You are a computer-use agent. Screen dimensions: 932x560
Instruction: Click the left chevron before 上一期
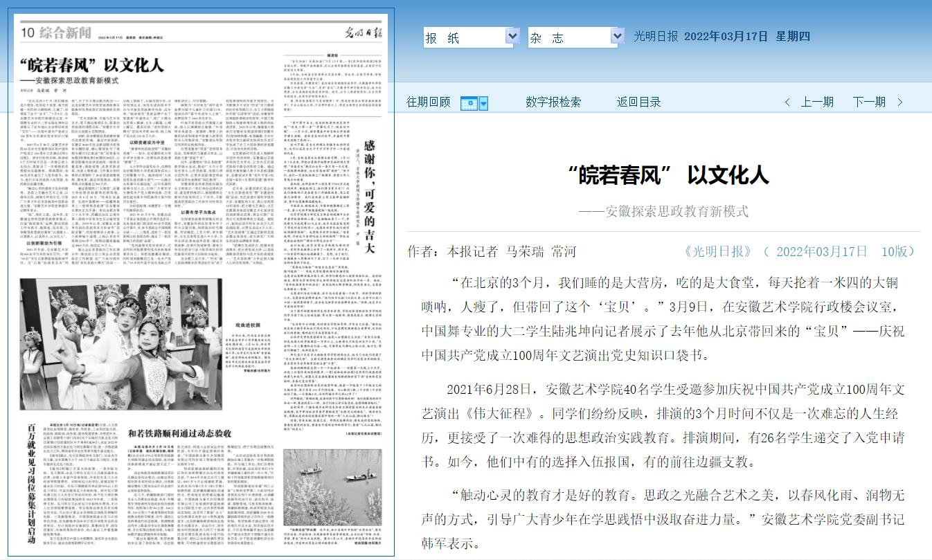(x=788, y=102)
